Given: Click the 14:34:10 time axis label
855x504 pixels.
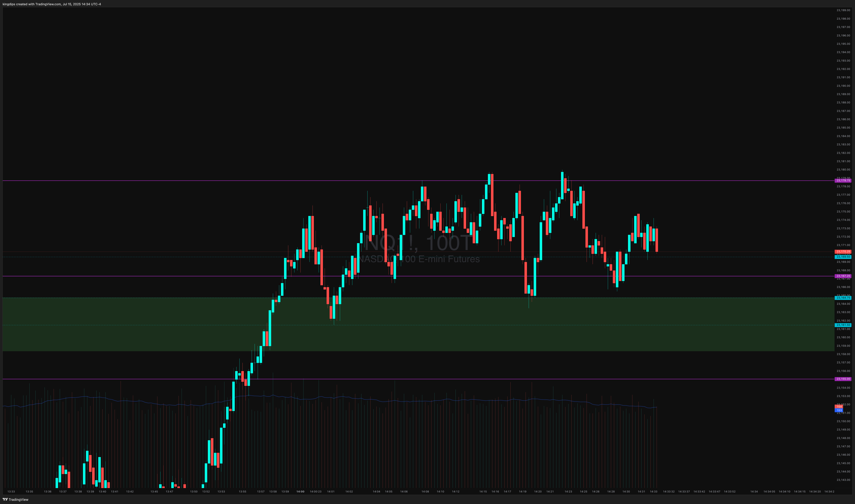Looking at the screenshot, I should (784, 491).
